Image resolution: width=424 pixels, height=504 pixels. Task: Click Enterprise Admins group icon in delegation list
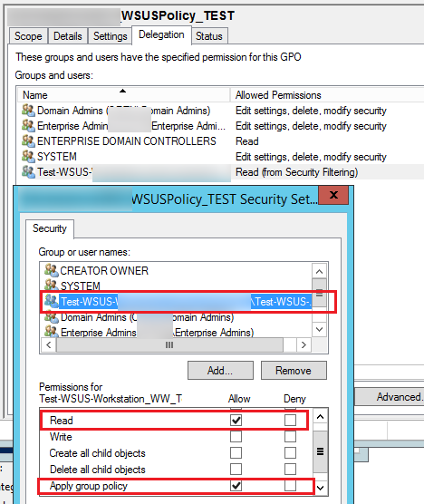(28, 126)
